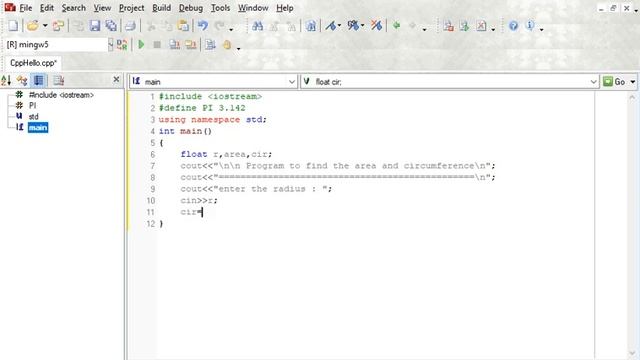
Task: Open the View menu
Action: (102, 8)
